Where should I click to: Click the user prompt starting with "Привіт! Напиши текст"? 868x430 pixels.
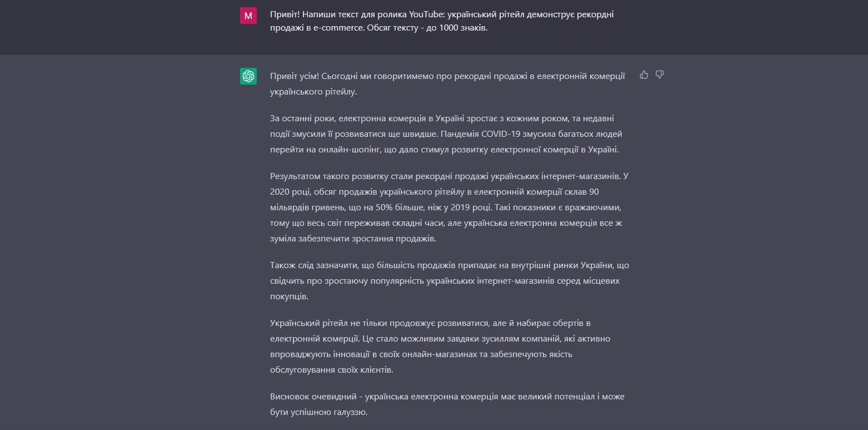(x=441, y=21)
